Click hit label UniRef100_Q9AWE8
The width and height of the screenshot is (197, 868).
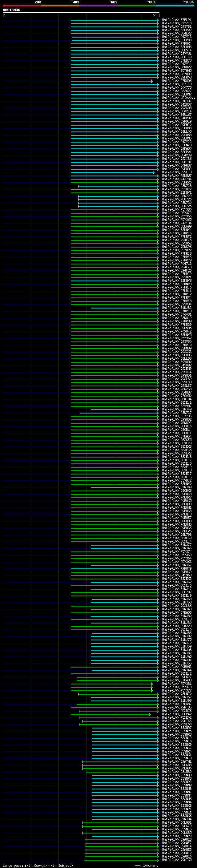pos(177,840)
